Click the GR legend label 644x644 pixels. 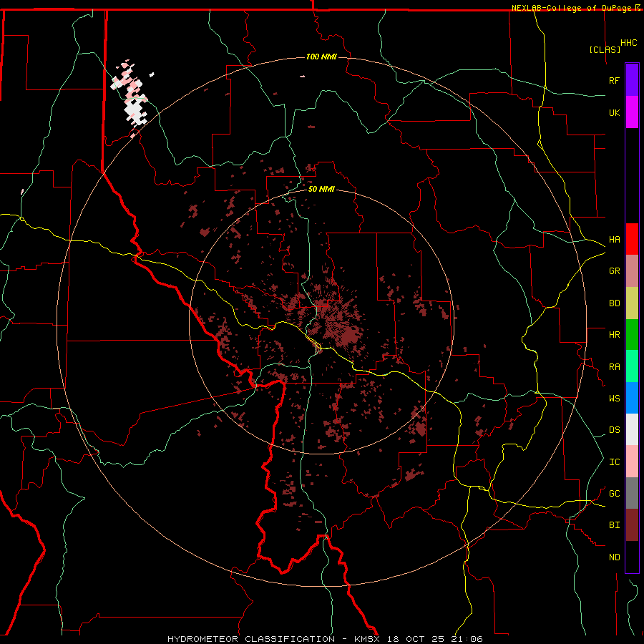tap(614, 271)
